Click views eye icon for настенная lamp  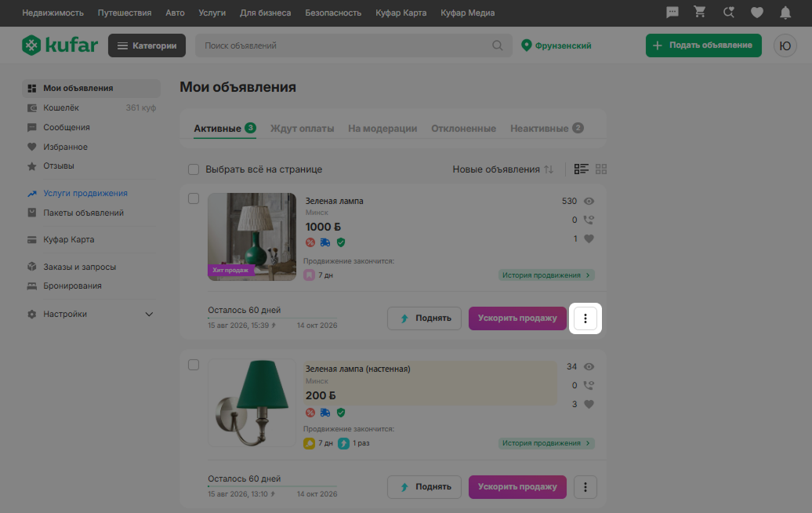point(589,367)
